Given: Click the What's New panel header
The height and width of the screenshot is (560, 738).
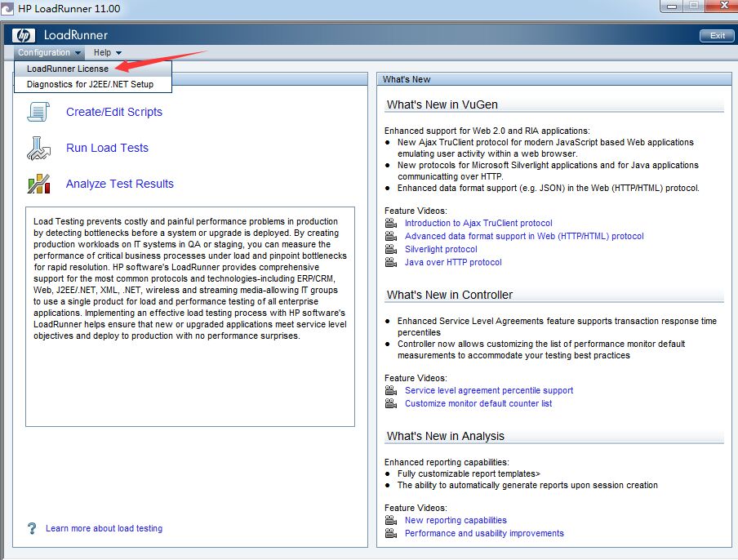Looking at the screenshot, I should 554,79.
